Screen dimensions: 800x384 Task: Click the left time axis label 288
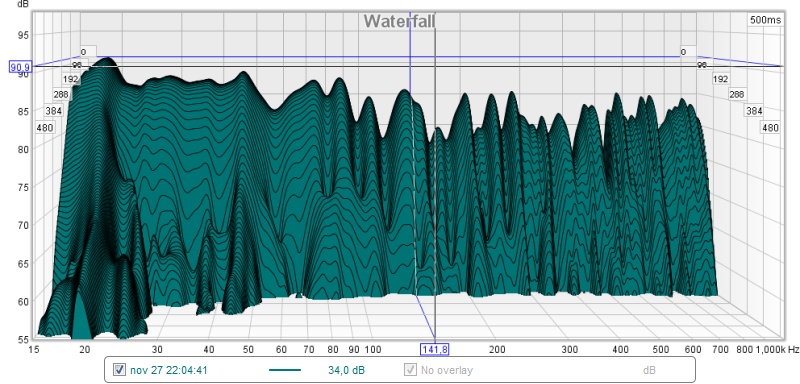tap(61, 94)
